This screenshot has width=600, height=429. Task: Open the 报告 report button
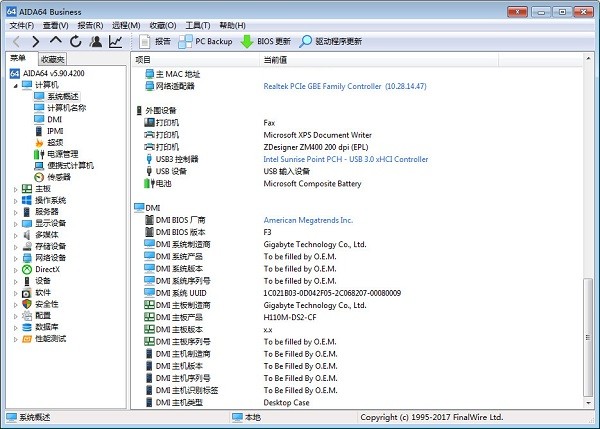(x=154, y=42)
